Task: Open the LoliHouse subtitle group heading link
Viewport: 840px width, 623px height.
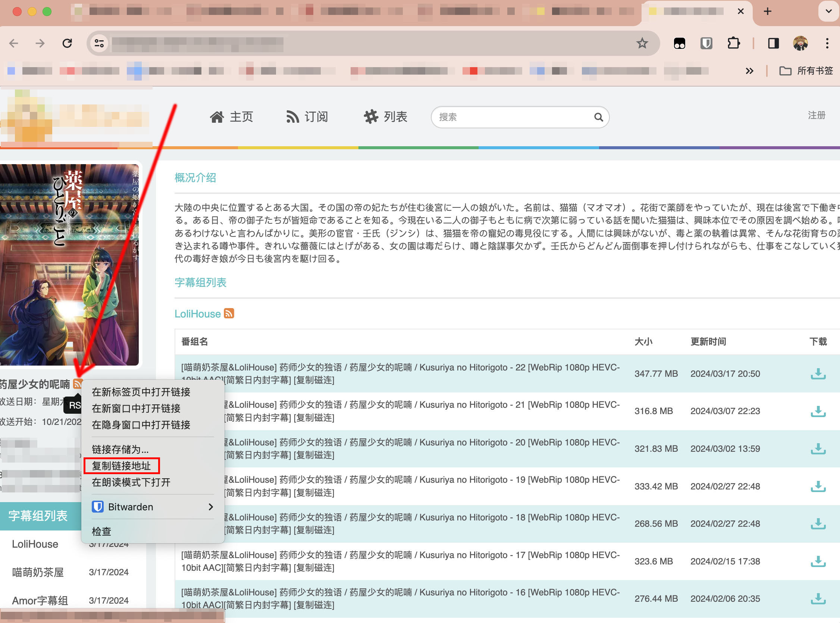Action: 198,314
